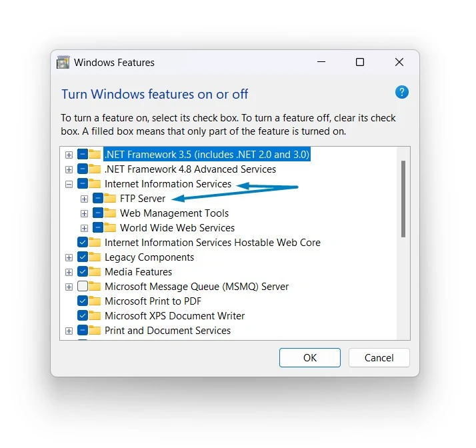
Task: Close the Windows Features dialog
Action: coord(399,62)
